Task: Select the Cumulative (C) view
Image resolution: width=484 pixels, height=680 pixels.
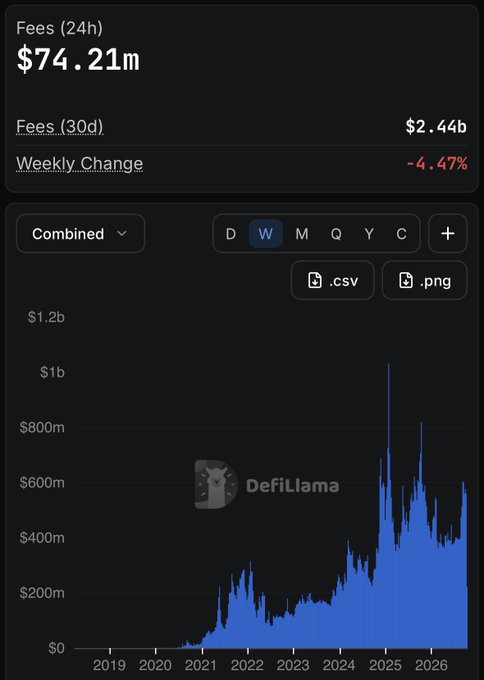Action: pos(401,234)
